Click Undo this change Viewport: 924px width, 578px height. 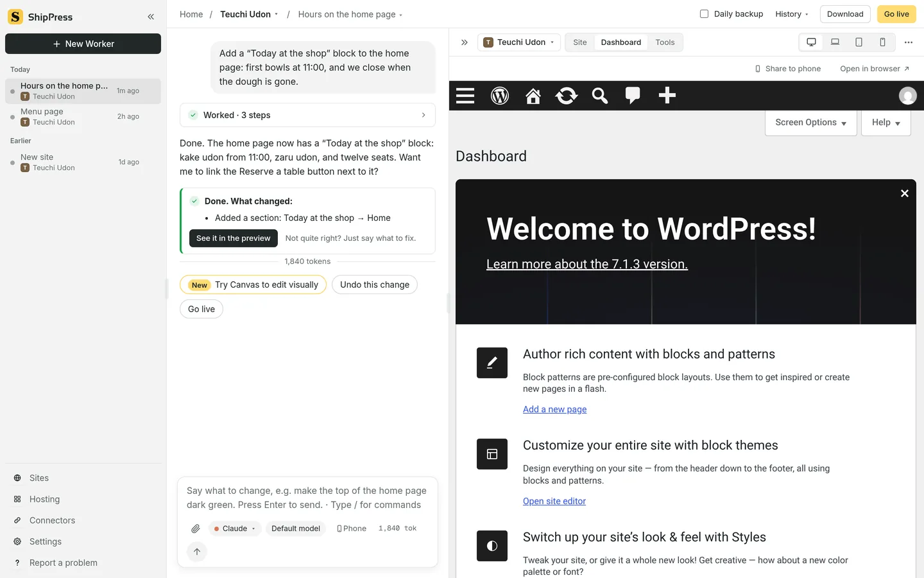tap(375, 285)
